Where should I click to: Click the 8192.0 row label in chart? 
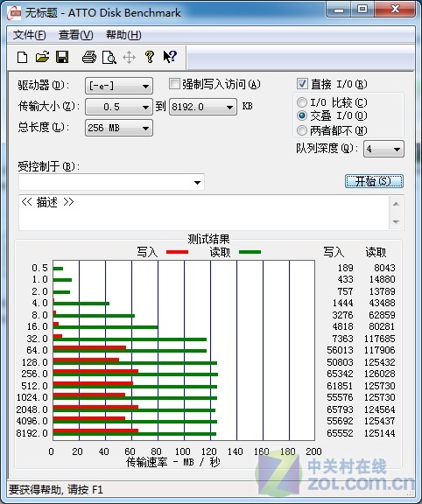tap(32, 433)
